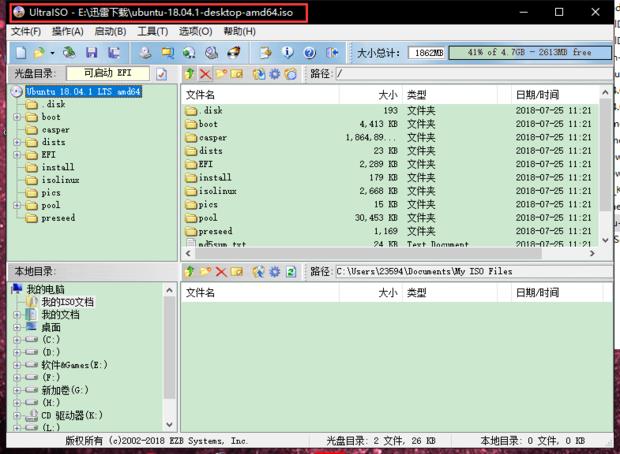Expand the 软件&Games(E:) drive node
The image size is (620, 454).
[x=17, y=365]
